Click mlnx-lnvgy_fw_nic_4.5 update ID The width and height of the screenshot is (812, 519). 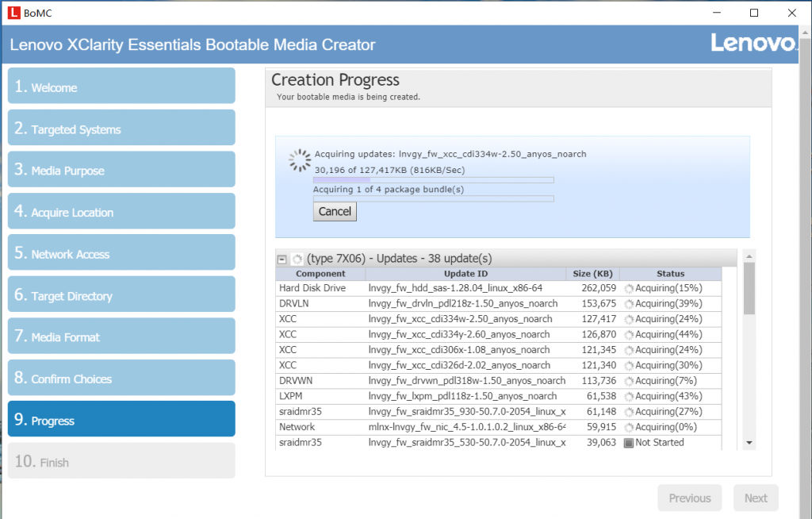click(x=466, y=427)
